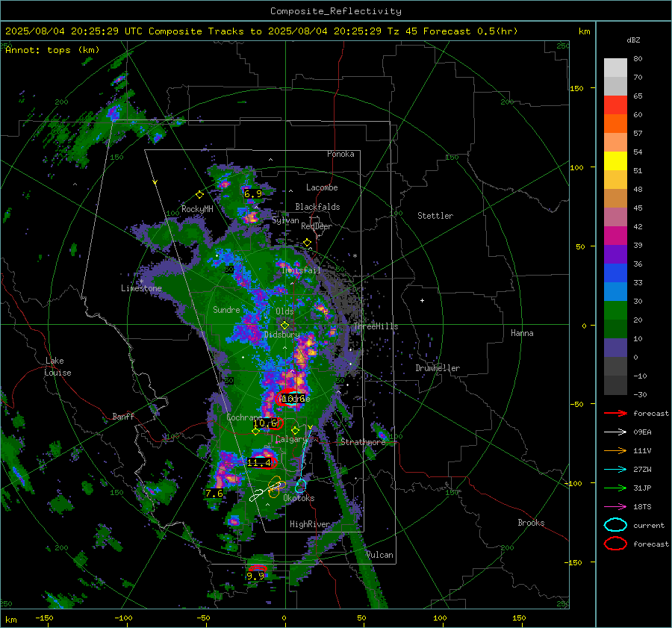
Task: Select the cyan 27ZW track arrow
Action: pyautogui.click(x=615, y=470)
